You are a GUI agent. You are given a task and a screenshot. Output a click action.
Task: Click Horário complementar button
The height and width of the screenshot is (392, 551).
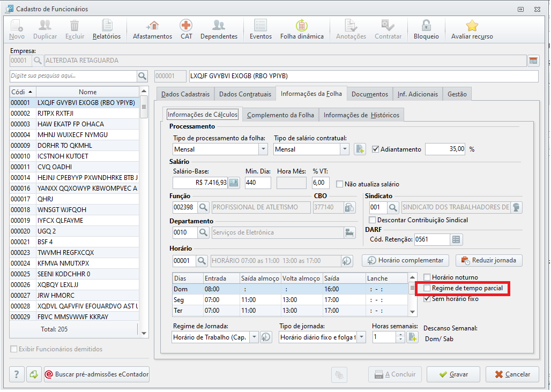click(x=405, y=260)
